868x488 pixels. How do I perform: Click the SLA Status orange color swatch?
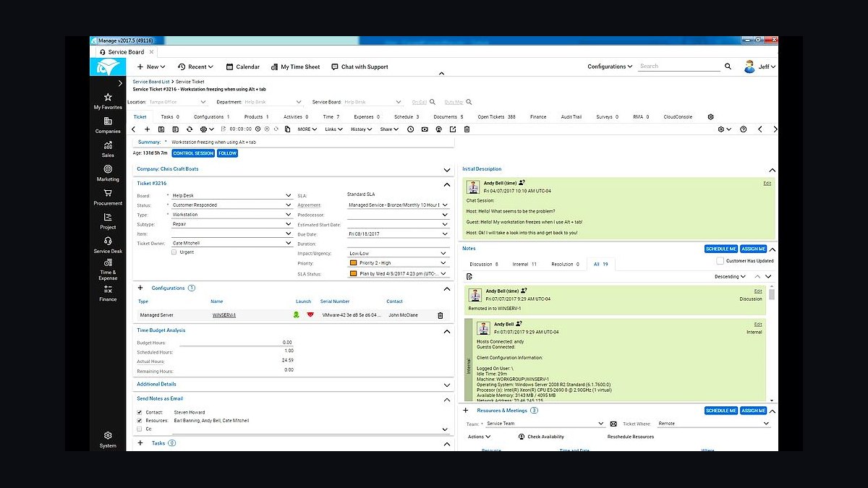tap(354, 274)
